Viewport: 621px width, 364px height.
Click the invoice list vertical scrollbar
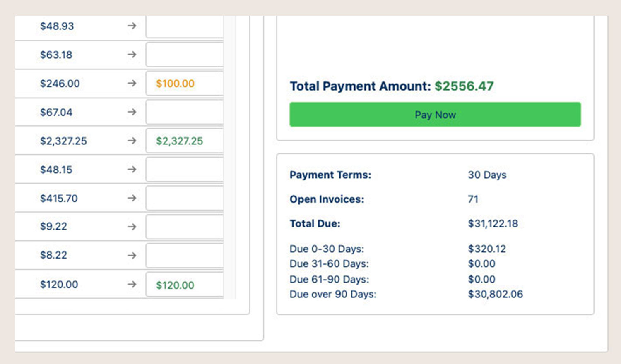coord(230,157)
